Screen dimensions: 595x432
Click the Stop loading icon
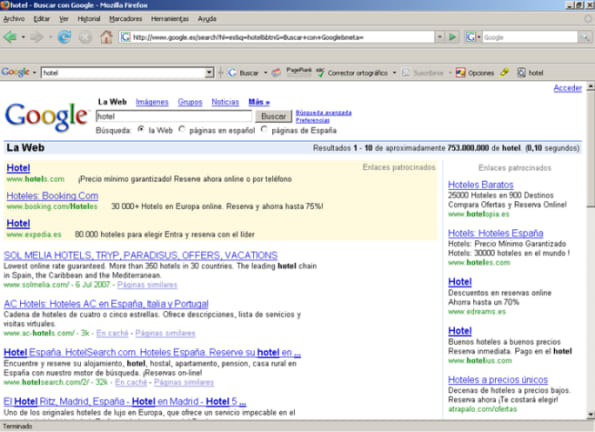[x=85, y=37]
